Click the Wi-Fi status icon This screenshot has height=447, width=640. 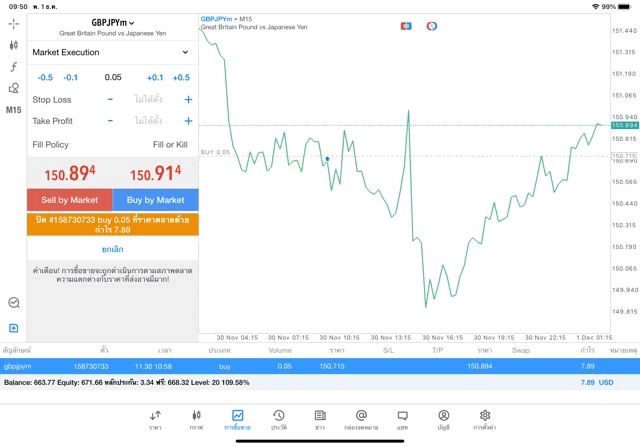pyautogui.click(x=596, y=7)
